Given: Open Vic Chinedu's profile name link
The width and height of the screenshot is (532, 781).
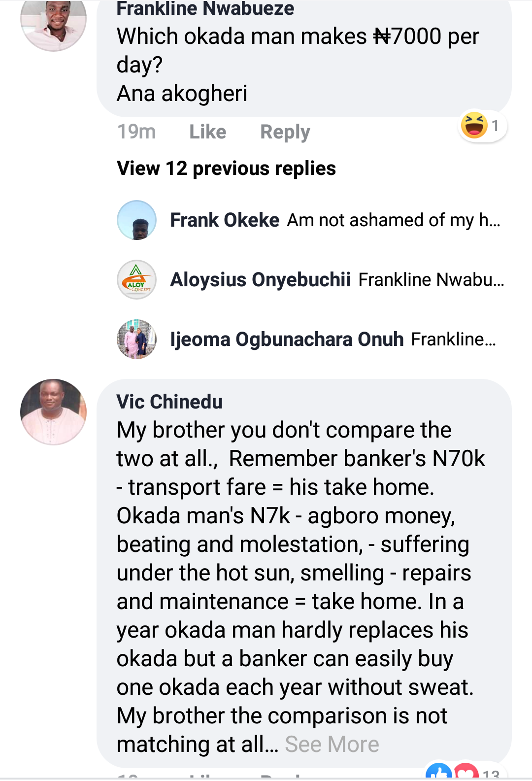Looking at the screenshot, I should point(169,402).
